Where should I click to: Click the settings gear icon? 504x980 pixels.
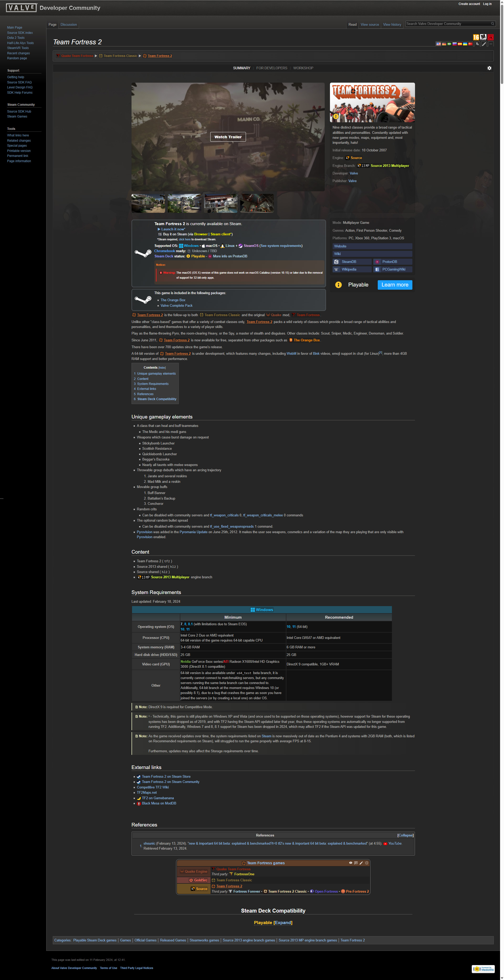tap(489, 68)
